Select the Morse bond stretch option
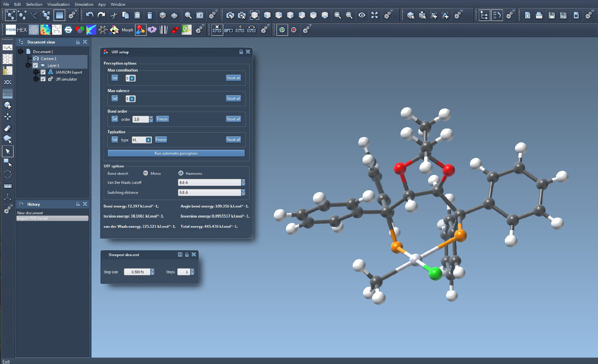The height and width of the screenshot is (364, 598). point(146,173)
